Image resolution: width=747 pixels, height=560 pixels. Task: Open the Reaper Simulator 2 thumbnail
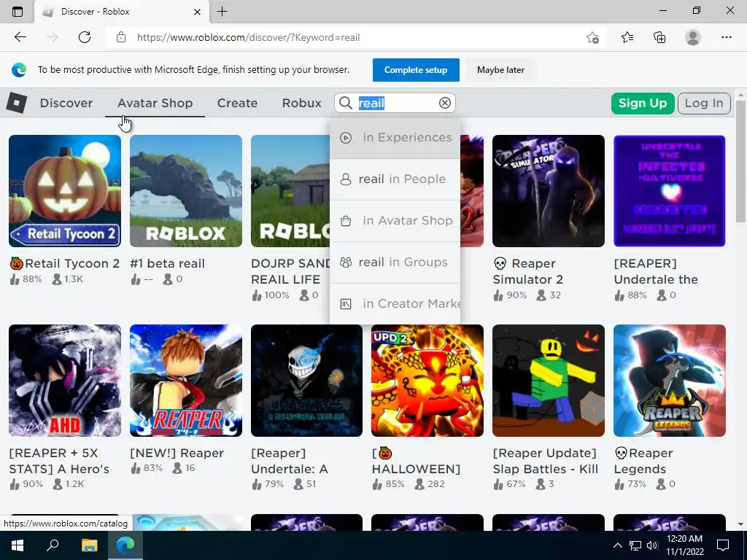[x=549, y=191]
